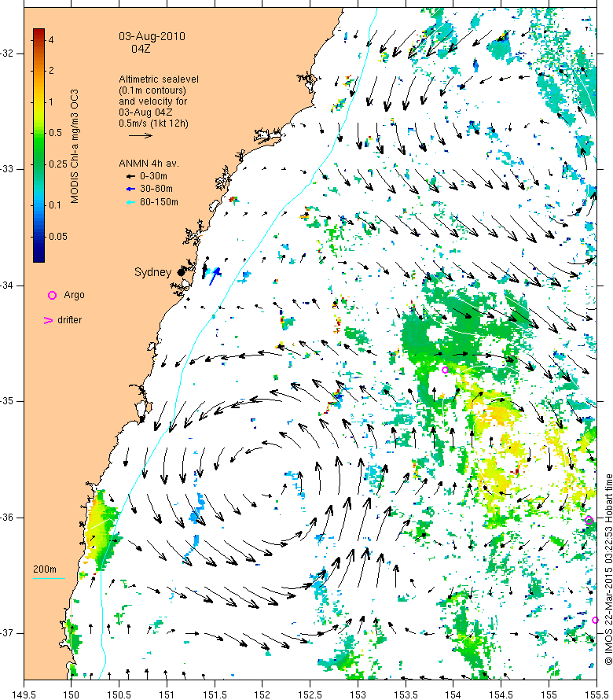Click the '04Z' time label under the date
The height and width of the screenshot is (700, 613).
(x=141, y=49)
